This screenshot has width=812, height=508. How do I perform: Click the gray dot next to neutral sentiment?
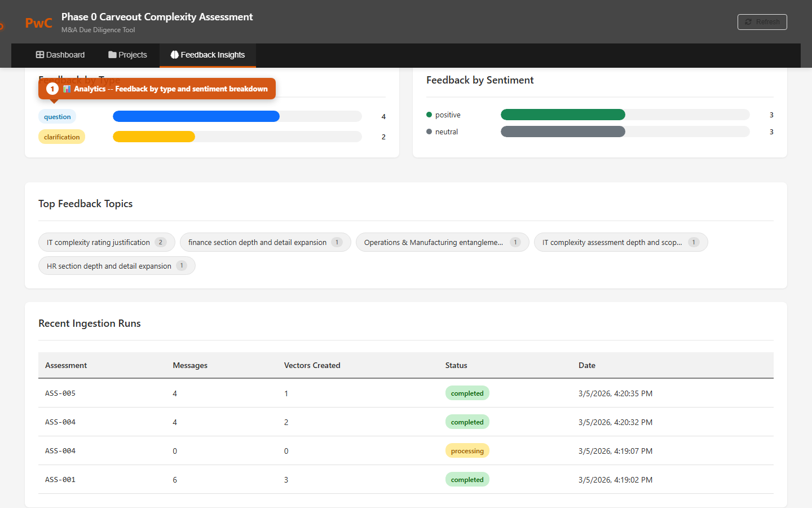(429, 132)
